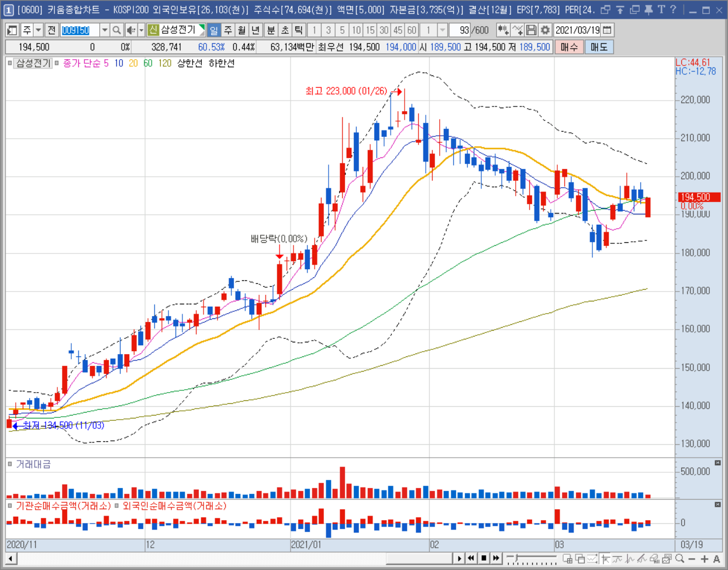Select the 월 monthly period toggle
This screenshot has height=570, width=728.
point(241,30)
